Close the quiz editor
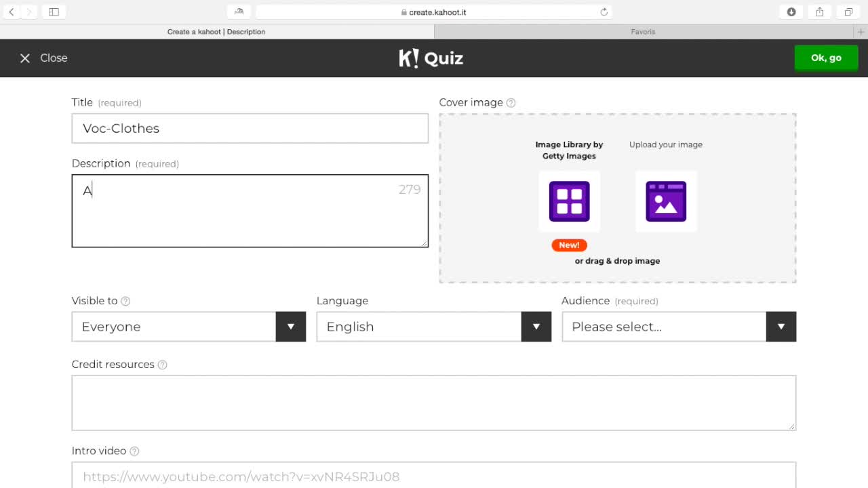The width and height of the screenshot is (868, 488). (x=43, y=58)
